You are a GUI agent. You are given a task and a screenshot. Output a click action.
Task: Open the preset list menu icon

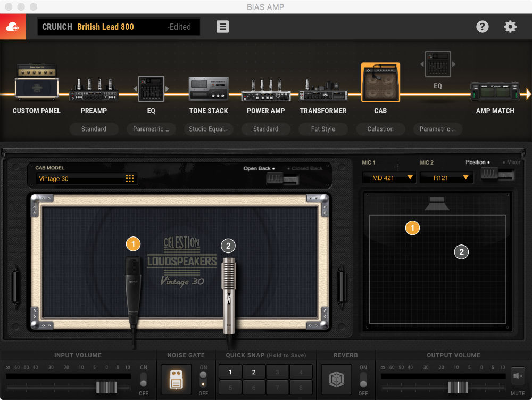pyautogui.click(x=222, y=27)
